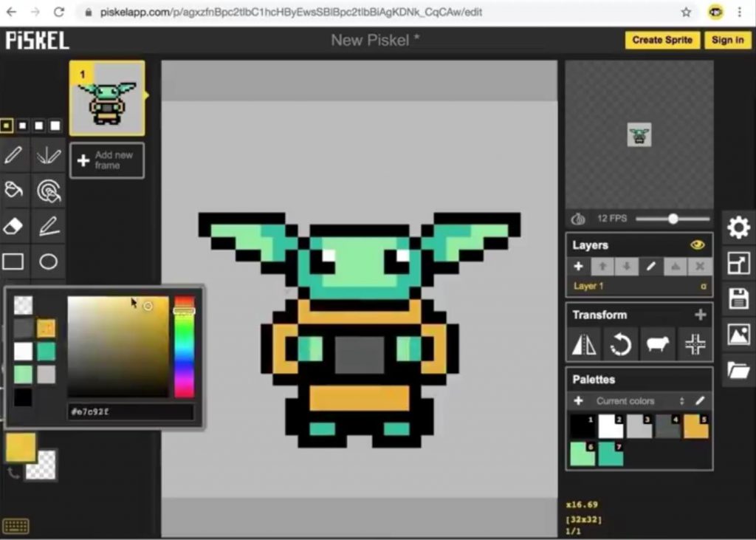
Task: Select palette color 5 orange
Action: [x=695, y=426]
